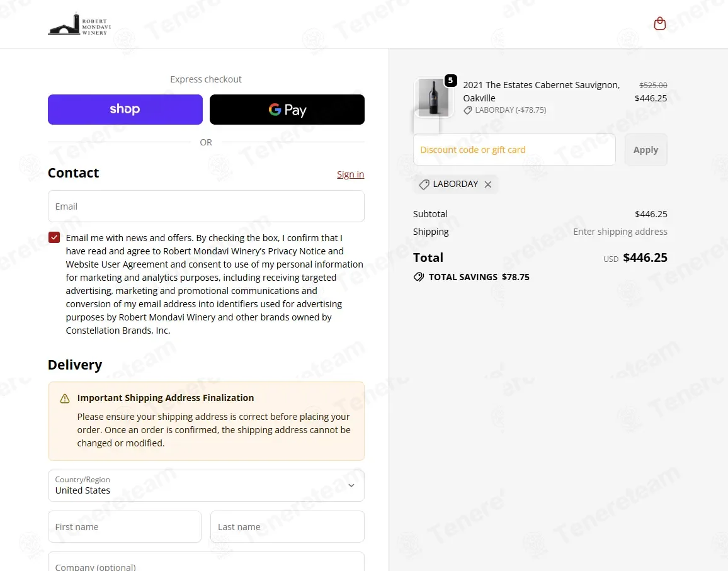Open the Sign in link
The width and height of the screenshot is (728, 571).
coord(351,174)
